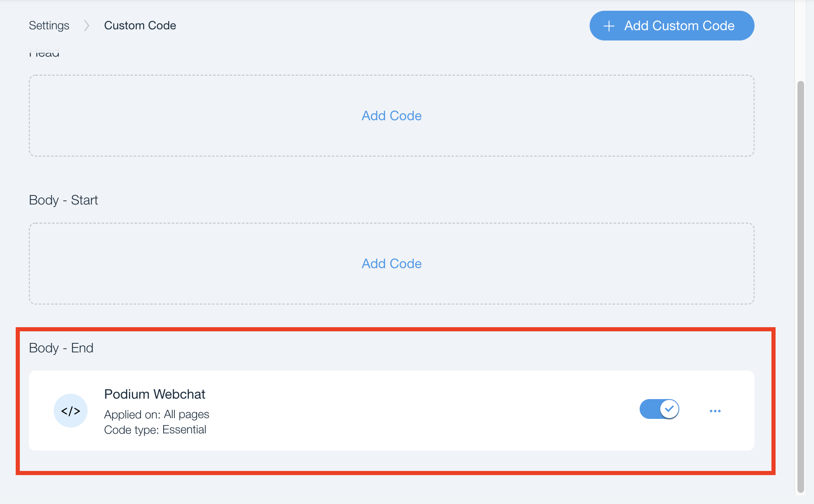Click the code brackets icon for Podium Webchat

[x=71, y=411]
